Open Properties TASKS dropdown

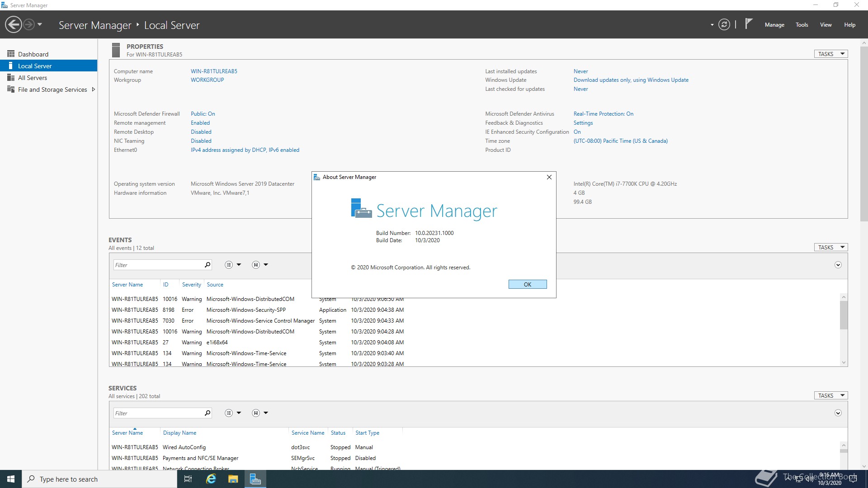[831, 54]
